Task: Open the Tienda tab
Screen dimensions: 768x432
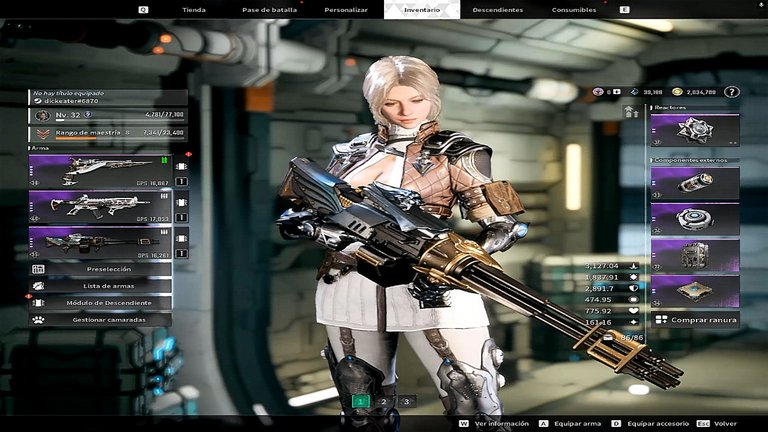Action: [193, 10]
